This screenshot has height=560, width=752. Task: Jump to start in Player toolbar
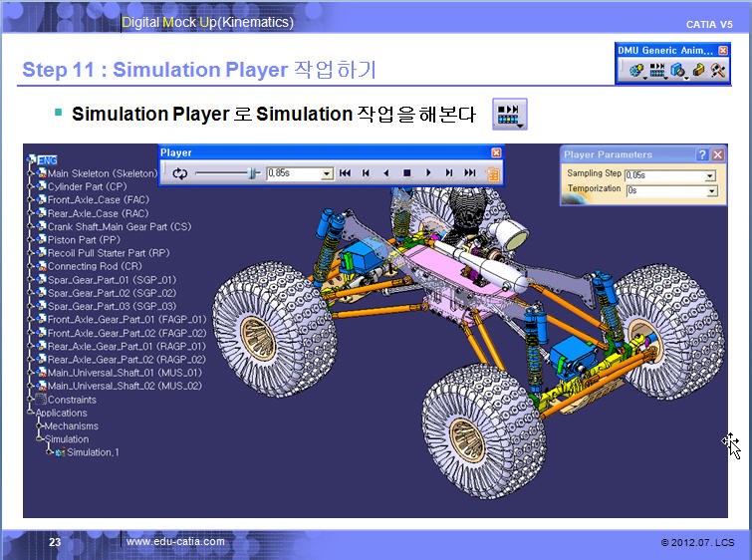click(345, 173)
